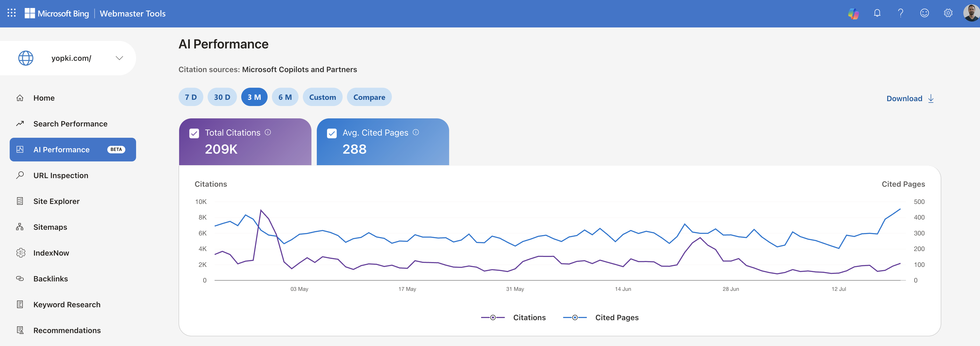
Task: Select the 6 M date range
Action: (x=285, y=97)
